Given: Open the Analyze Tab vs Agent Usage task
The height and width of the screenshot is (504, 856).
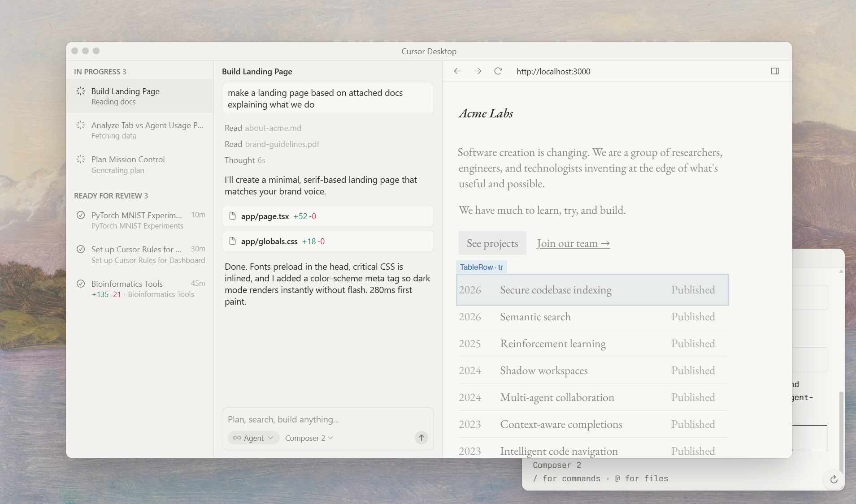Looking at the screenshot, I should coord(139,130).
